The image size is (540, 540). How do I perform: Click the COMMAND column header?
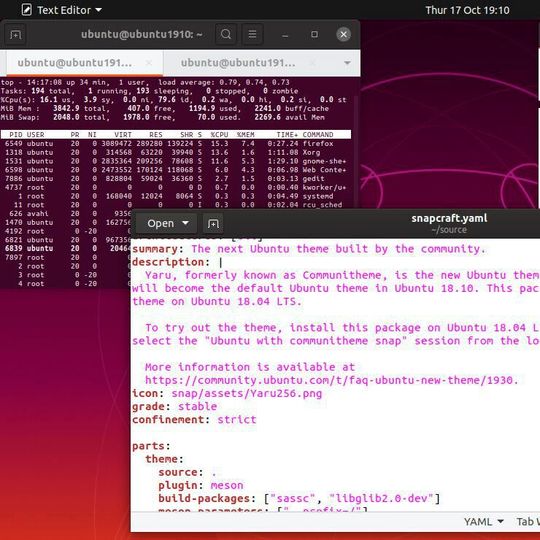point(318,135)
